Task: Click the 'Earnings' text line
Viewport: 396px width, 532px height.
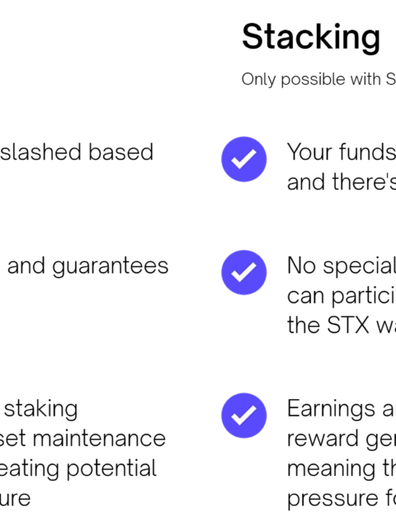Action: (x=342, y=410)
